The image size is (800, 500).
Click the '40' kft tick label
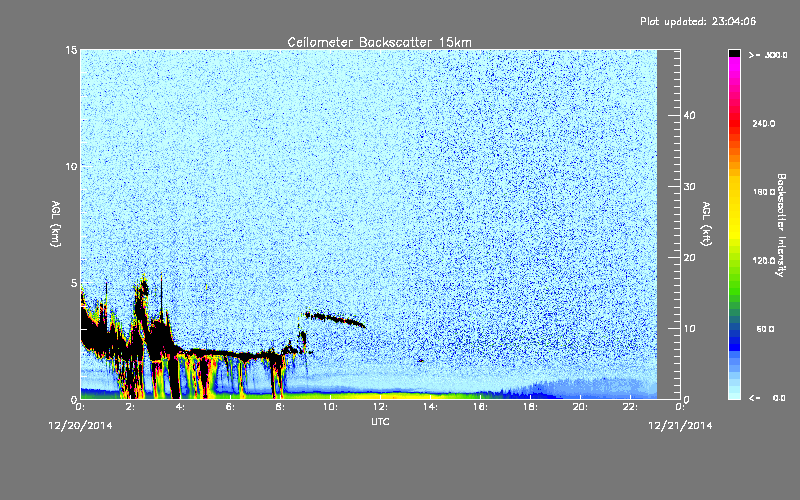(x=689, y=115)
